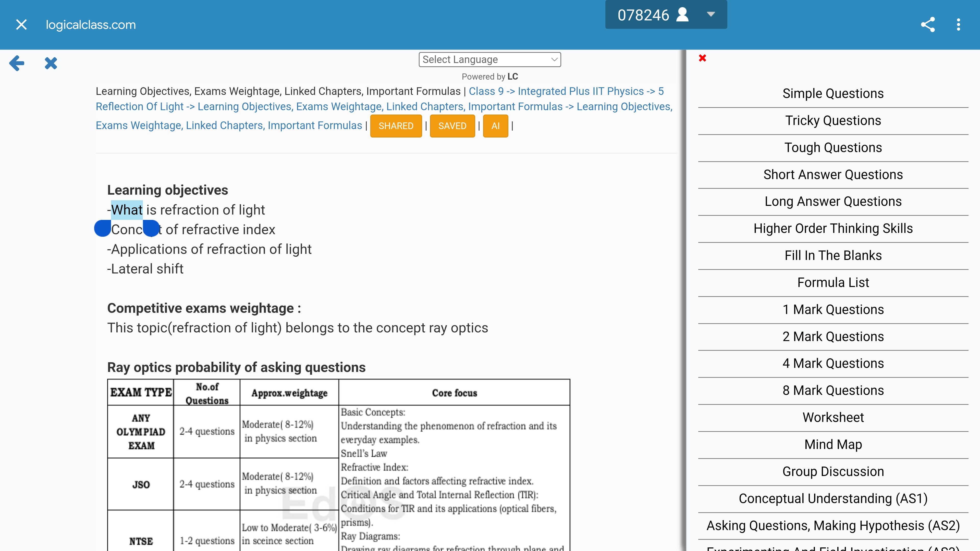Expand the 078246 account dropdown arrow

point(711,15)
